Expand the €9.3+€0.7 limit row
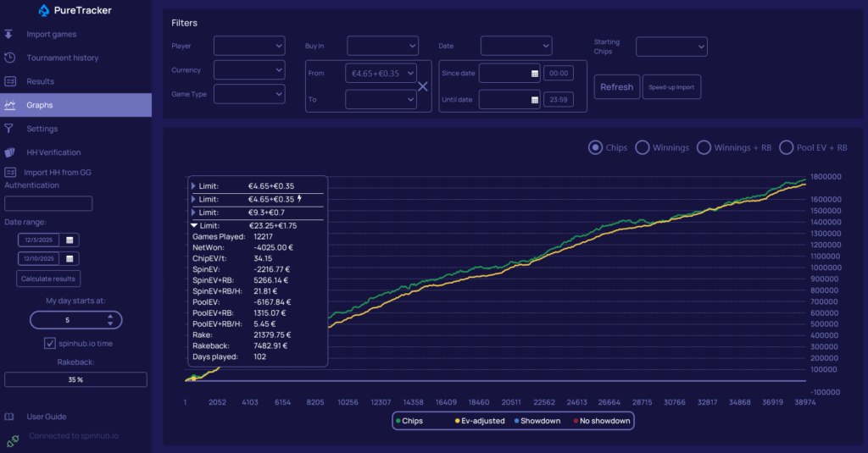868x453 pixels. (x=193, y=212)
